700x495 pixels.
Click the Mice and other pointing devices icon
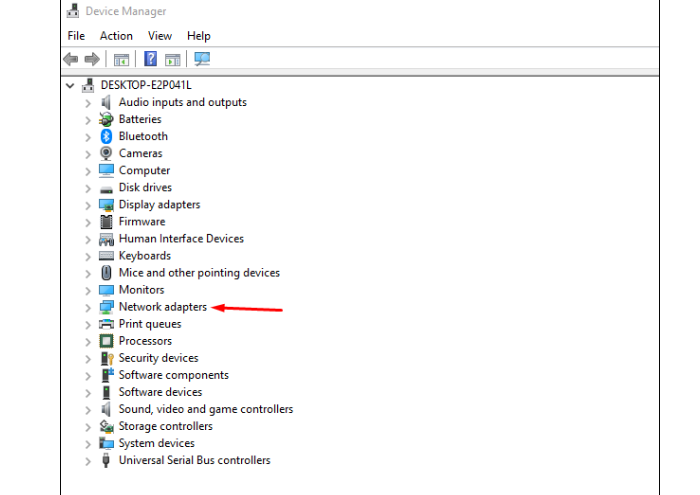coord(106,273)
